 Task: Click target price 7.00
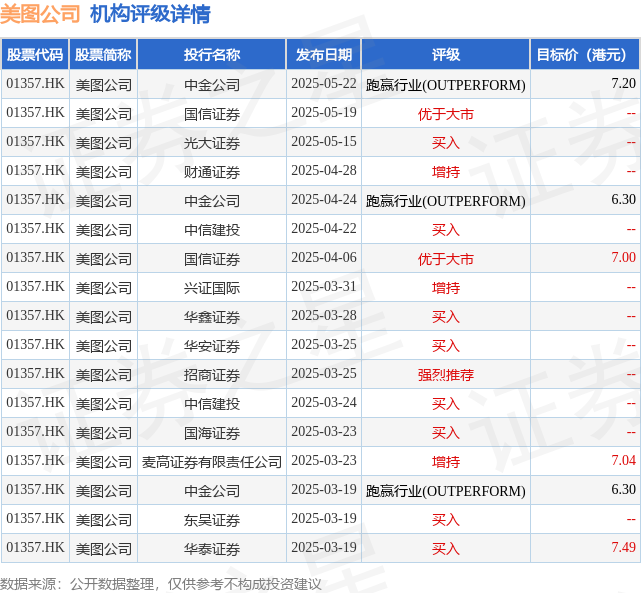point(623,258)
